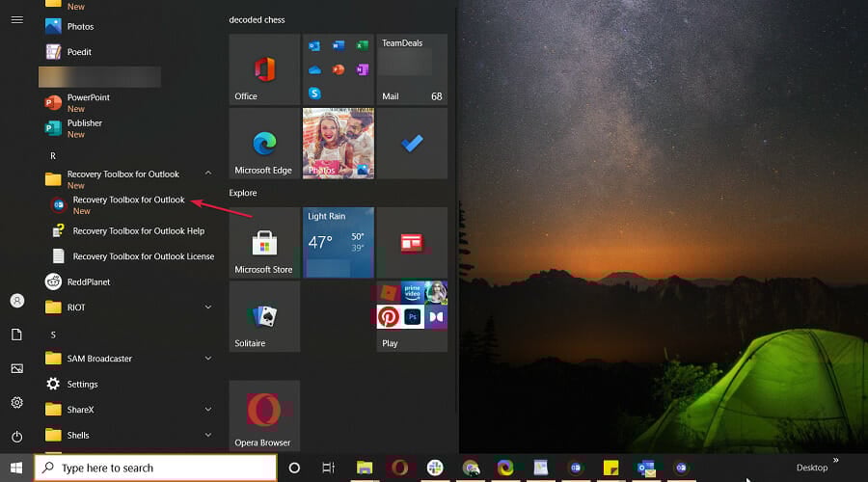Expand the RIOT folder
The height and width of the screenshot is (482, 868).
coord(208,308)
